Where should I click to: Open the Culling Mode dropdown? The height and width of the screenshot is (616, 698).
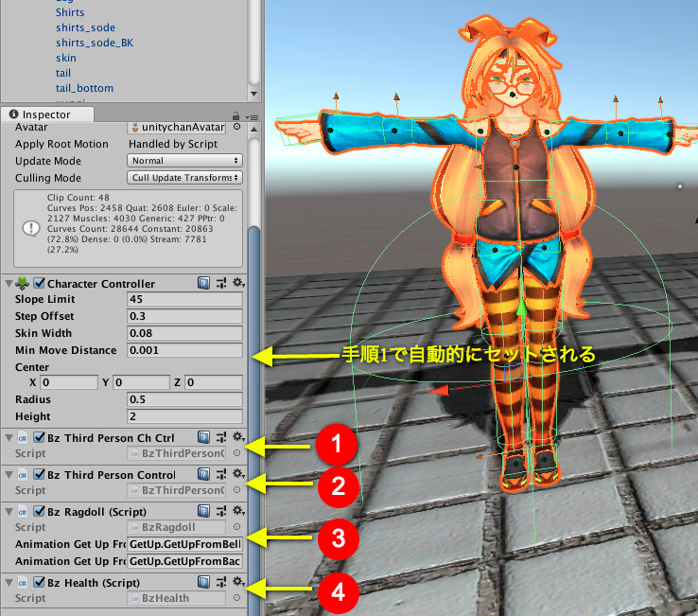[184, 177]
